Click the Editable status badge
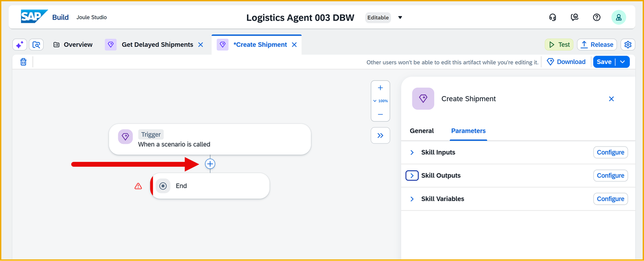 point(378,18)
